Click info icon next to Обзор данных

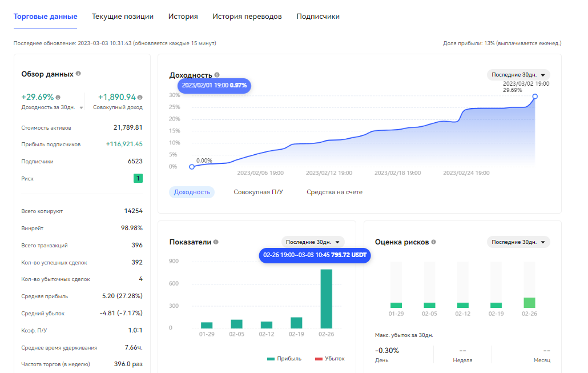pyautogui.click(x=78, y=74)
